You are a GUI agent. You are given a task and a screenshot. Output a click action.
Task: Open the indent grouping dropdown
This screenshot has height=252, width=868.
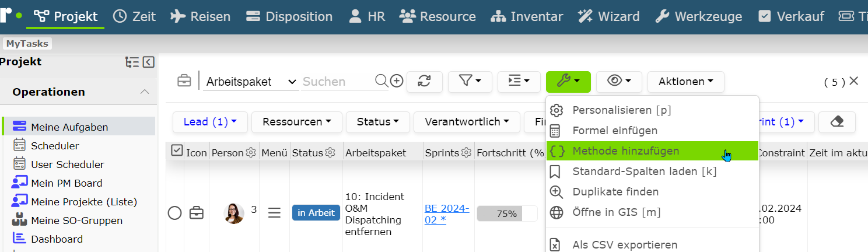coord(519,82)
